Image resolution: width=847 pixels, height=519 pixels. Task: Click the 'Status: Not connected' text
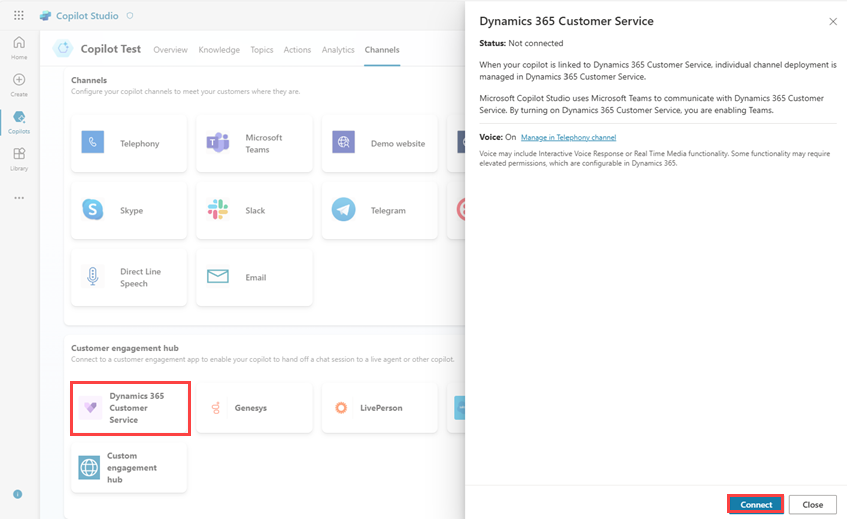click(x=521, y=43)
